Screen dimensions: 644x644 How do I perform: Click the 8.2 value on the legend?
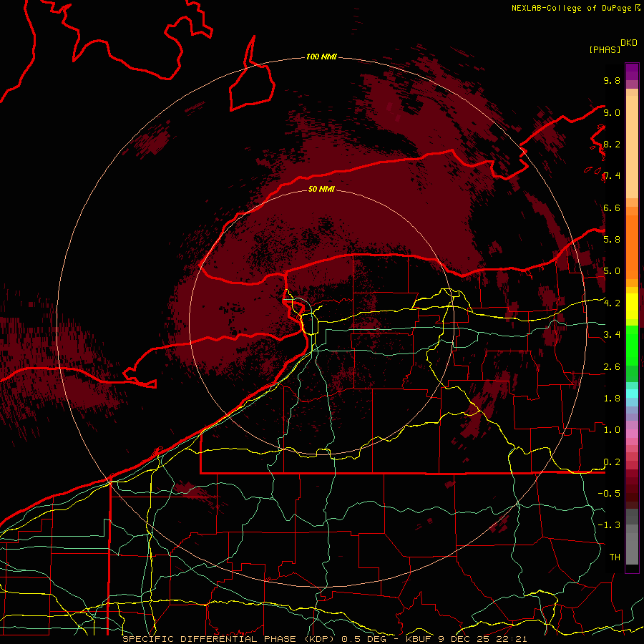pyautogui.click(x=612, y=144)
